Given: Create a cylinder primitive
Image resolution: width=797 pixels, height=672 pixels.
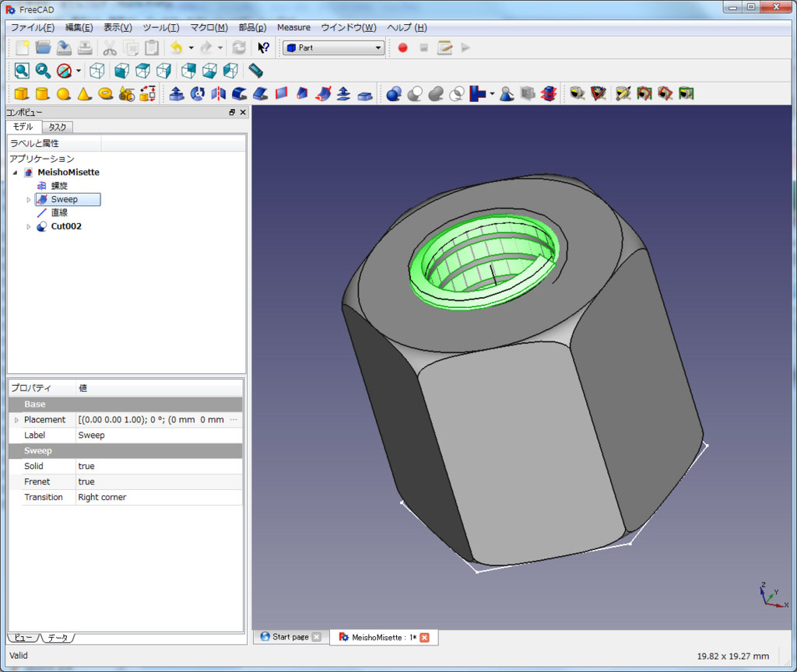Looking at the screenshot, I should pyautogui.click(x=43, y=93).
